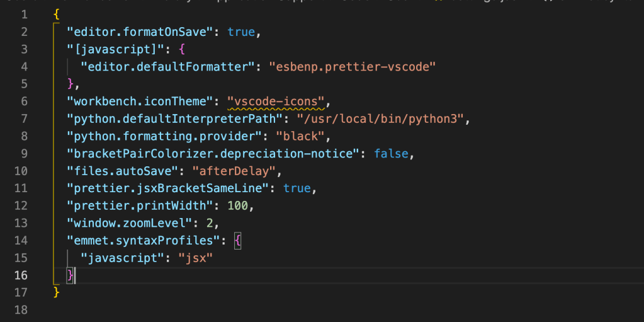644x322 pixels.
Task: Click the underlined "vscode-icons" warning value
Action: pos(279,101)
